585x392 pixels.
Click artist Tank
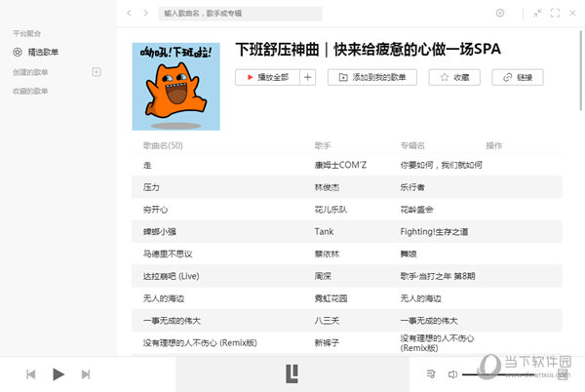324,232
